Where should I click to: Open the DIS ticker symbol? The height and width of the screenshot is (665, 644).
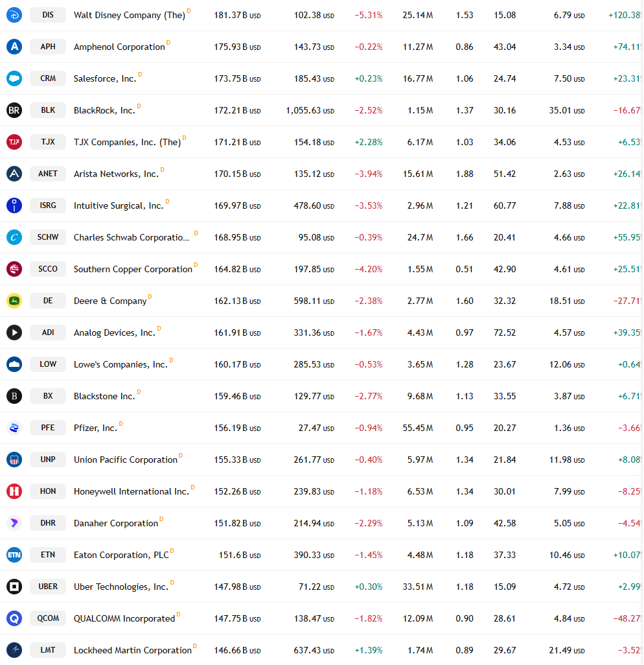coord(48,15)
